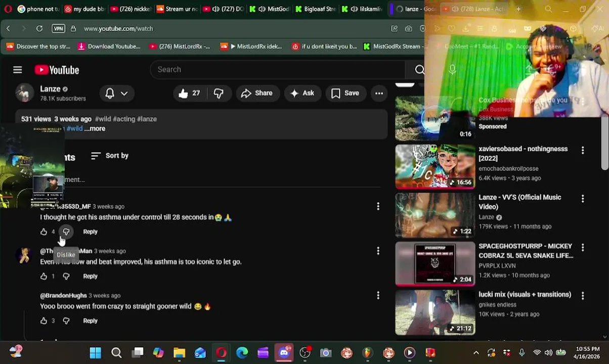
Task: Open xaviersobased nothingnesss video thumbnail
Action: click(x=435, y=166)
